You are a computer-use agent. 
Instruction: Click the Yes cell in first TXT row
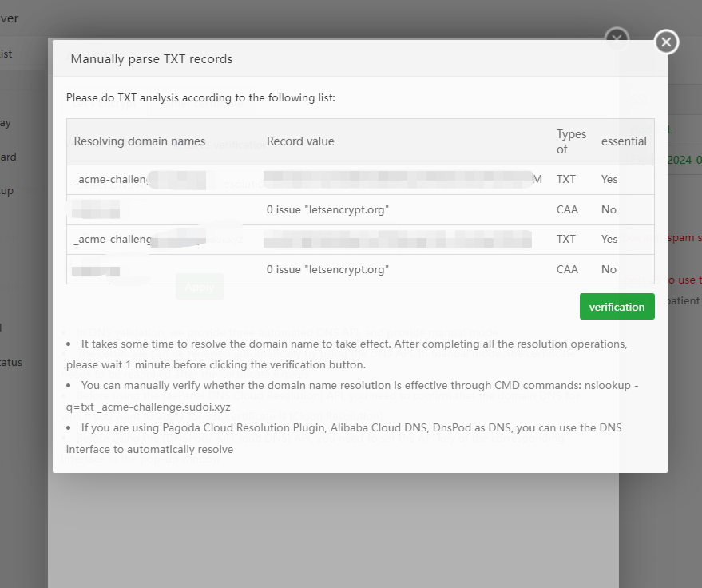coord(609,180)
